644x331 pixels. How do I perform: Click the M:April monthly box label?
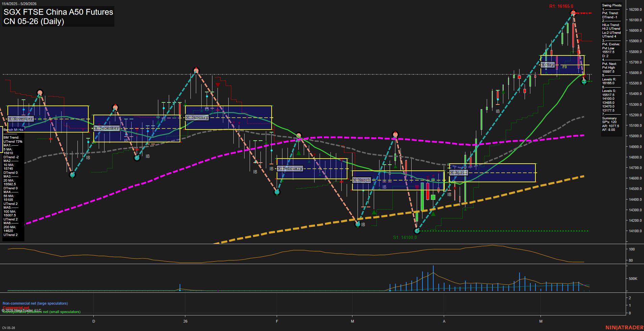click(459, 172)
